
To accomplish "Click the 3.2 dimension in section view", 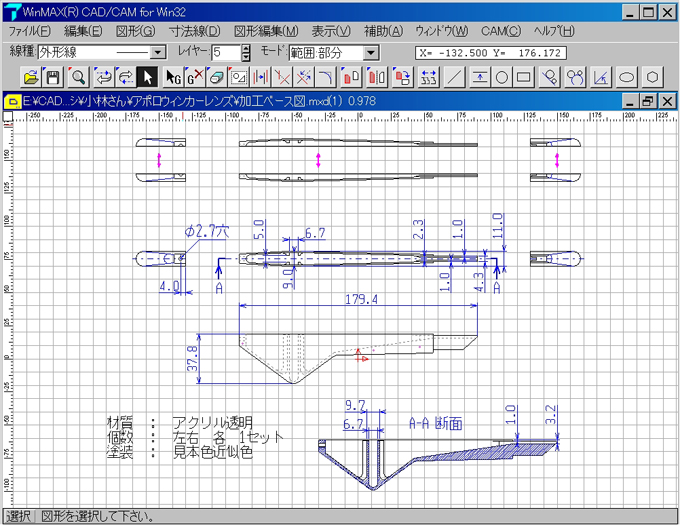I will pyautogui.click(x=550, y=414).
